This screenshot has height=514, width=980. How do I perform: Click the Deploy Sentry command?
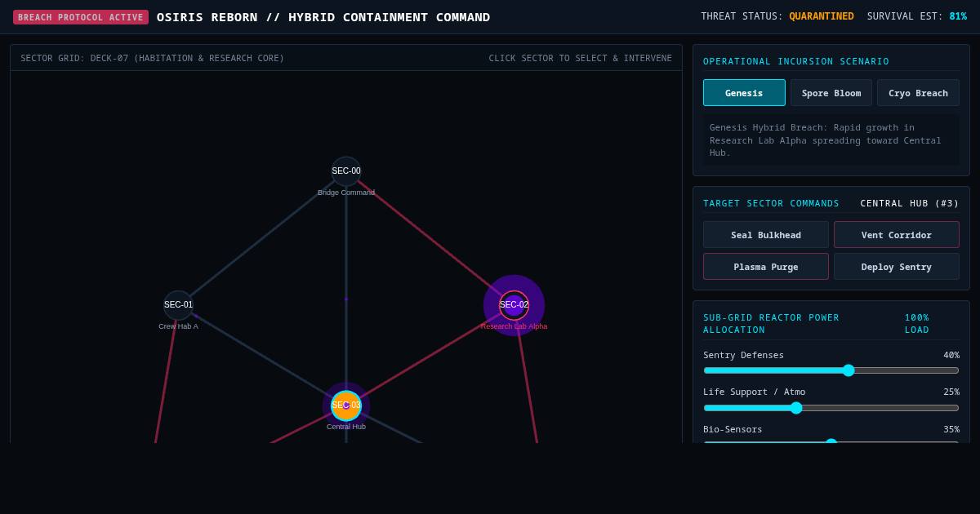[897, 267]
